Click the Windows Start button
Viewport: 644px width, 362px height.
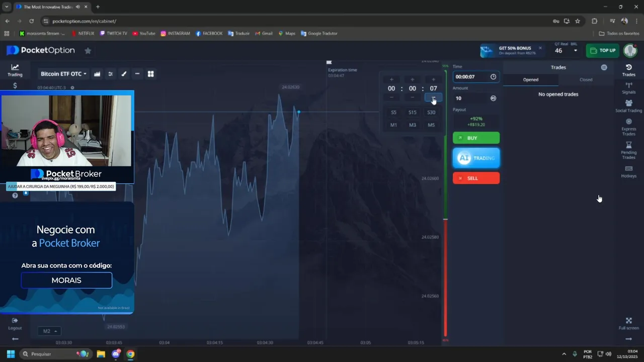pos(11,354)
